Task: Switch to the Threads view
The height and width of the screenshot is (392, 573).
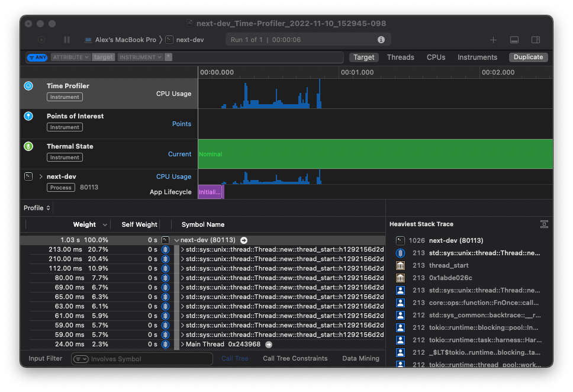Action: coord(400,57)
